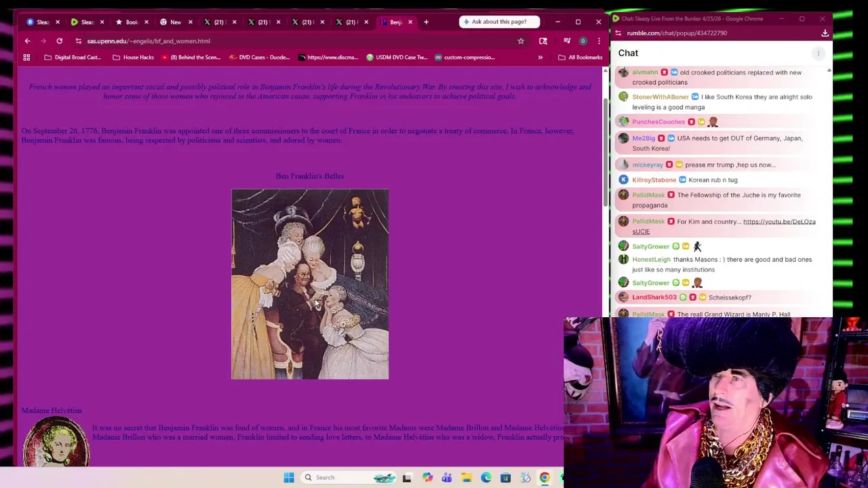Click the red badge next to alvmahn

point(664,72)
